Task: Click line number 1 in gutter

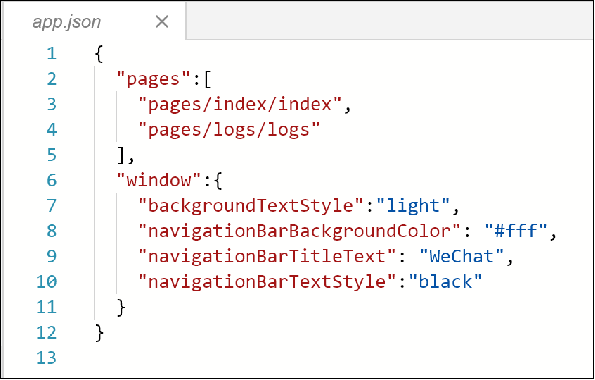Action: tap(52, 54)
